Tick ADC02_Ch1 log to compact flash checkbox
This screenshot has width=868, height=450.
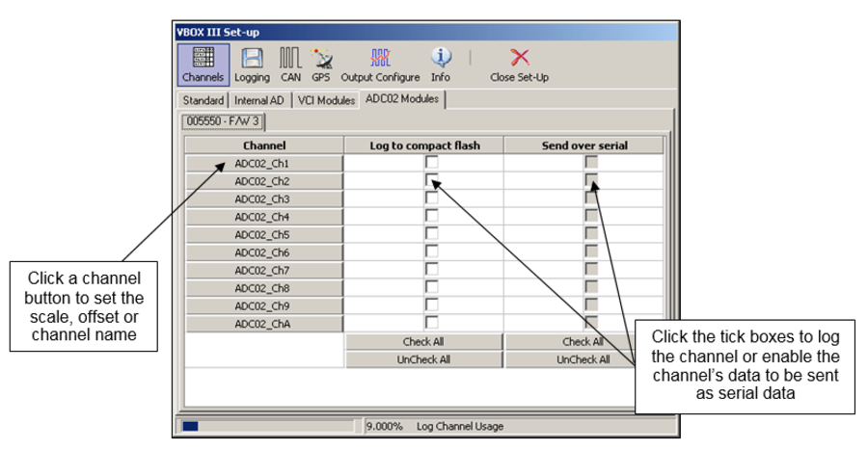click(432, 162)
